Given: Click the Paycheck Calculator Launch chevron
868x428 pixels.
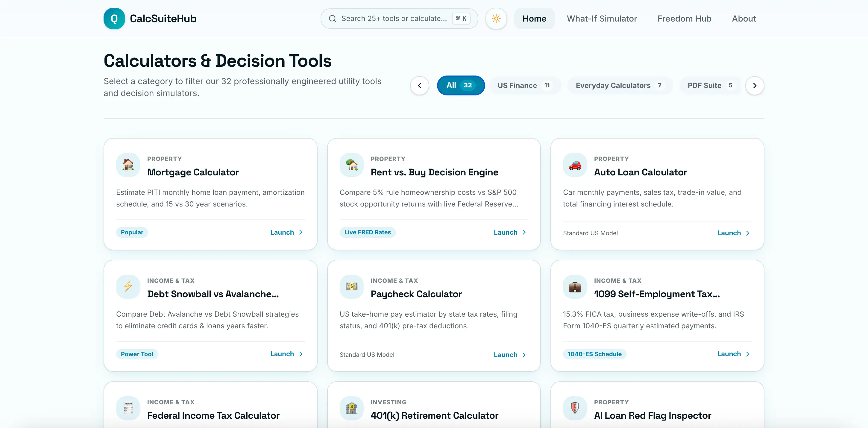Looking at the screenshot, I should click(524, 355).
